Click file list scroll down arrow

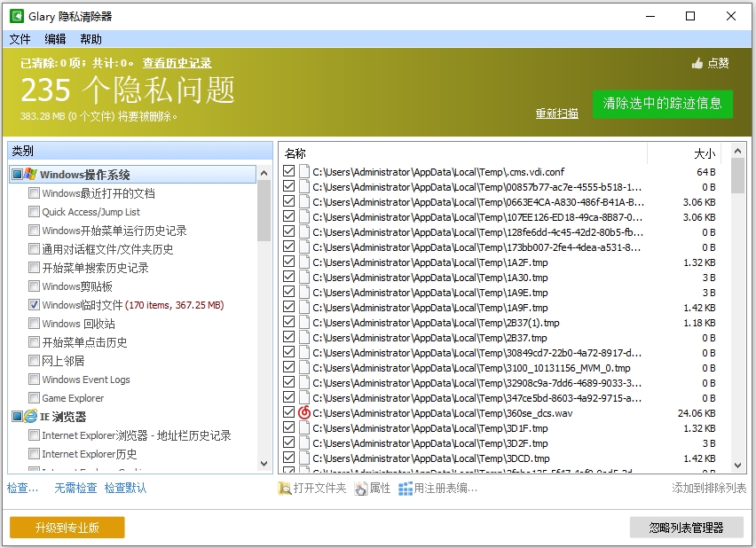point(737,466)
